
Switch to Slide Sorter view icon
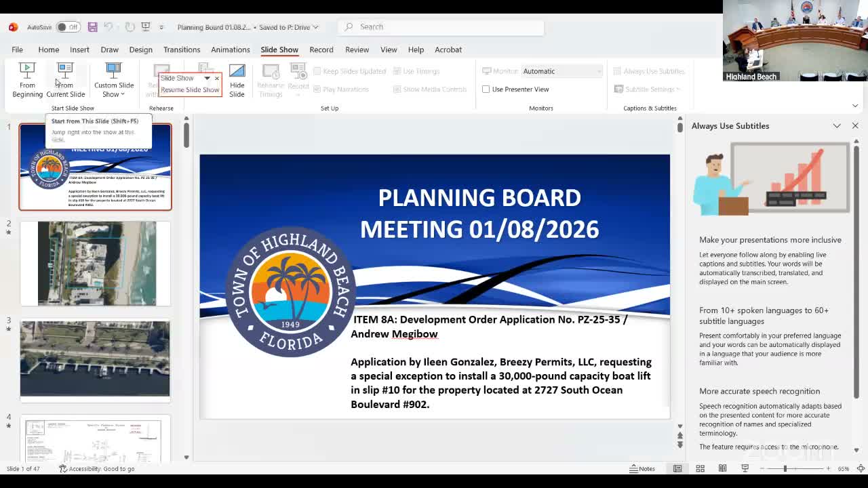(700, 468)
